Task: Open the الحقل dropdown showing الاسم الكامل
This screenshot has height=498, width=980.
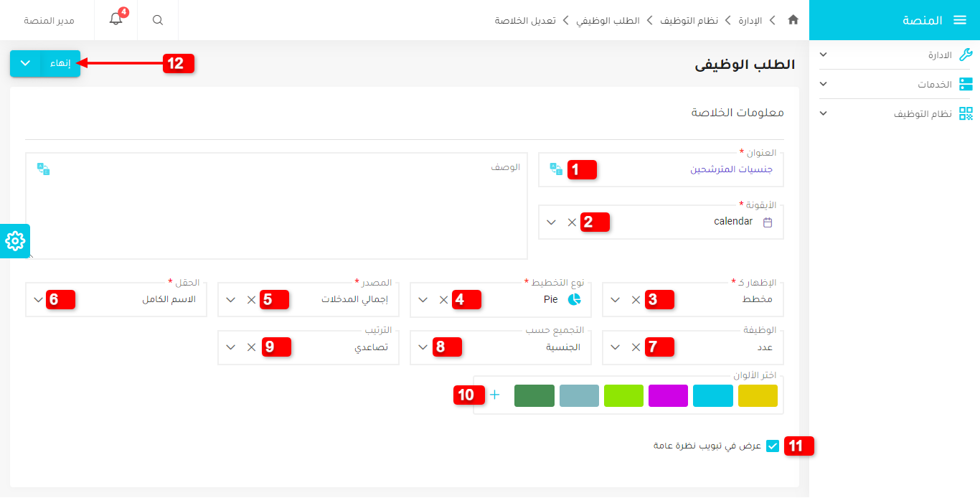Action: click(x=37, y=299)
